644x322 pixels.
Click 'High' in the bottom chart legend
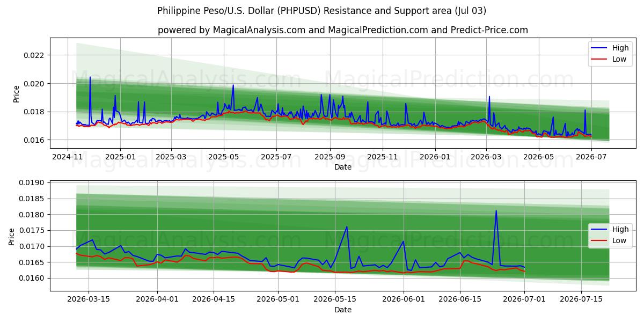tap(621, 229)
